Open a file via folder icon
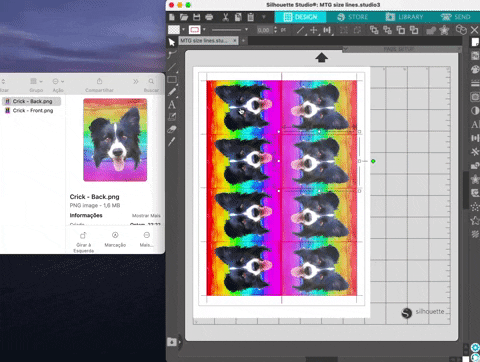Image resolution: width=480 pixels, height=362 pixels. 184,17
